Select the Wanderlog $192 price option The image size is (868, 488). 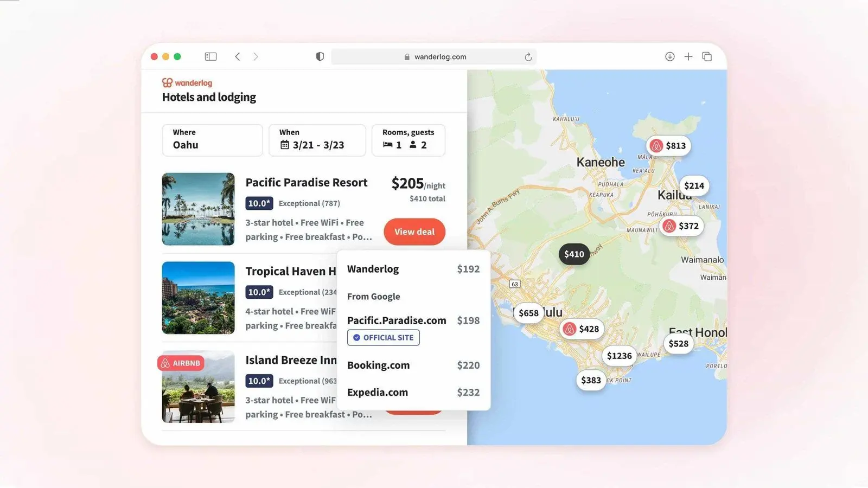413,269
